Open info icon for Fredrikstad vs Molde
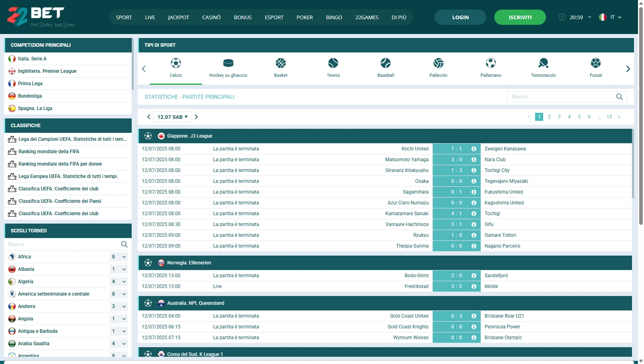The height and width of the screenshot is (364, 644). point(474,286)
